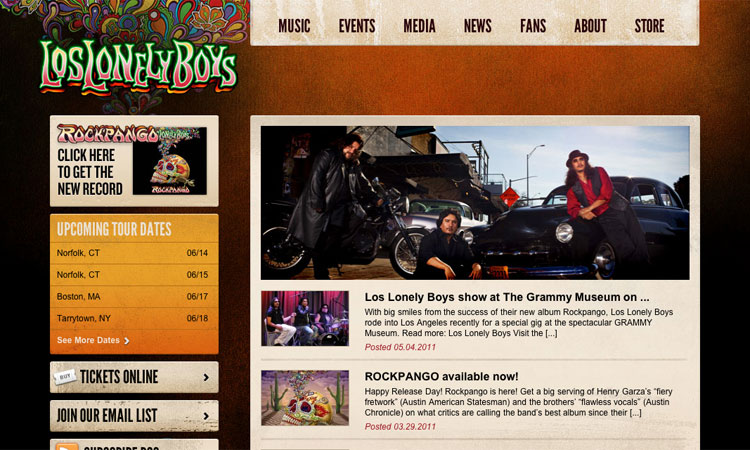Screen dimensions: 750x450
Task: Click the Grammy Museum performance thumbnail
Action: coord(305,318)
